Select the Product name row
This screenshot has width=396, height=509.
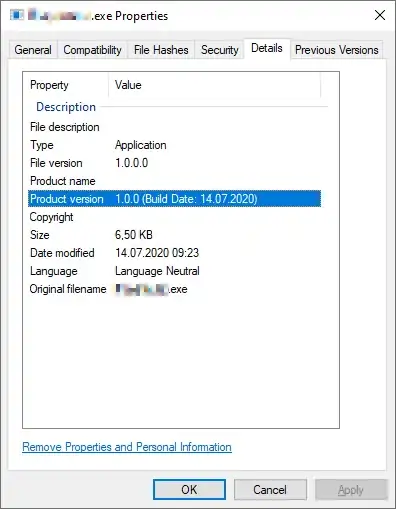(174, 181)
